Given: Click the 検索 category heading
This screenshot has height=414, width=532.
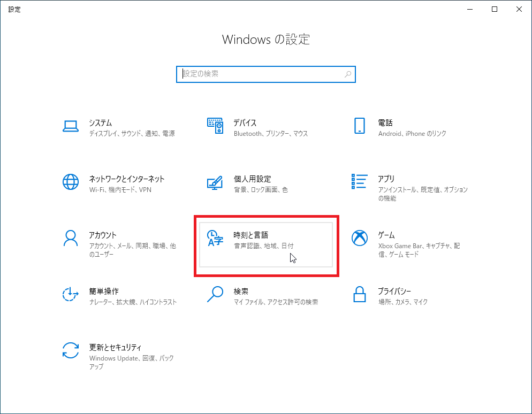Looking at the screenshot, I should [241, 292].
